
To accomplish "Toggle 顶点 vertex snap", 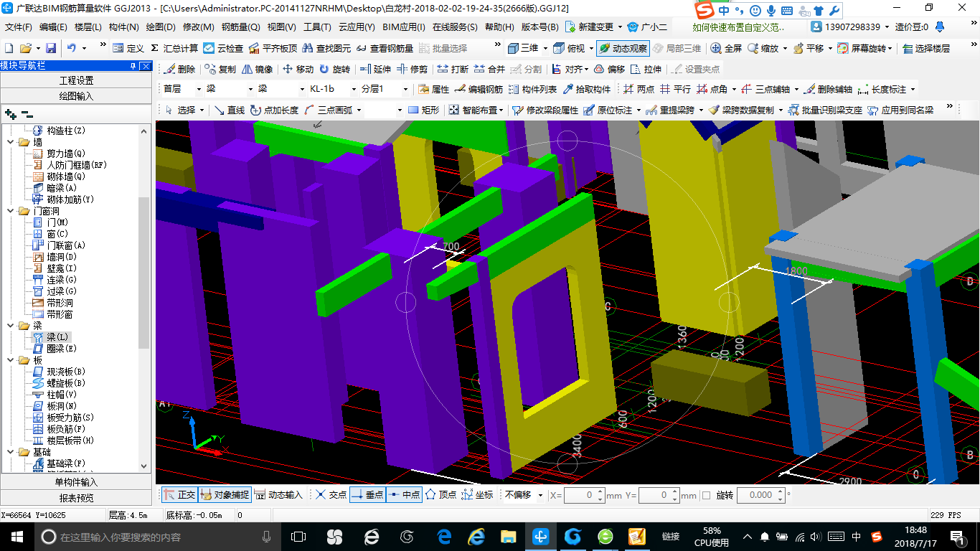I will 440,495.
